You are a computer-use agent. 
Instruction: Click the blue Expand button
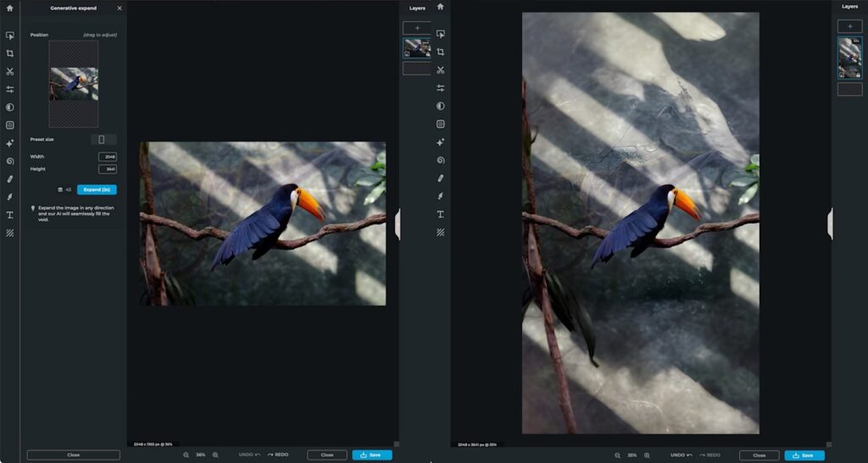point(97,190)
